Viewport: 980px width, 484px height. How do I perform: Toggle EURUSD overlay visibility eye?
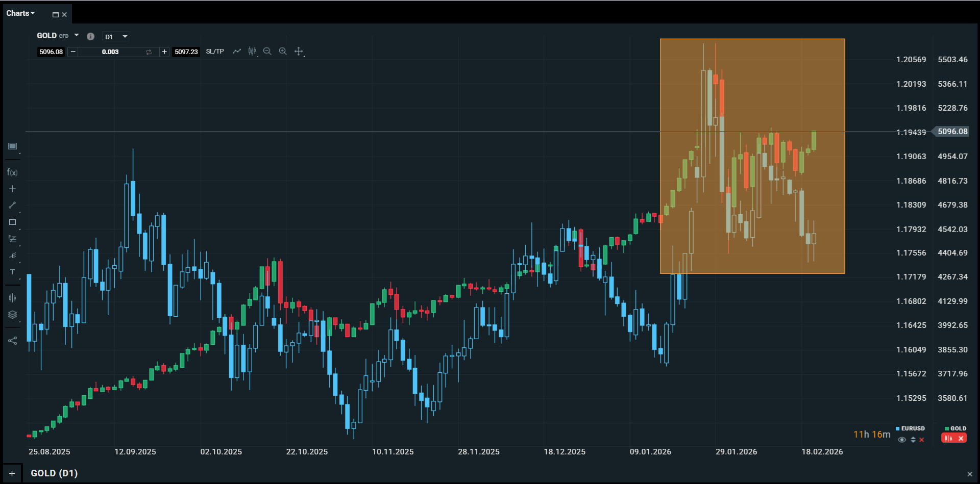coord(902,440)
